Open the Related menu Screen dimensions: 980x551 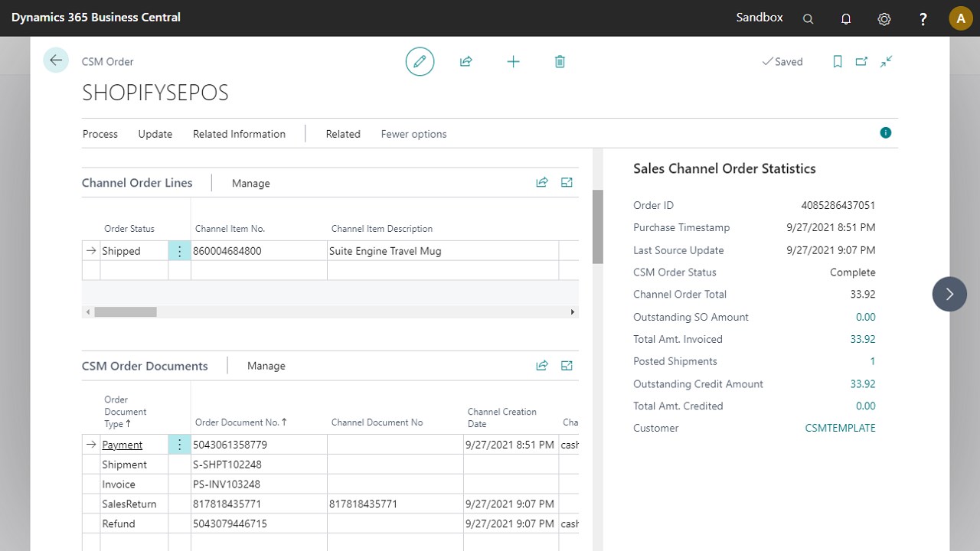click(343, 134)
